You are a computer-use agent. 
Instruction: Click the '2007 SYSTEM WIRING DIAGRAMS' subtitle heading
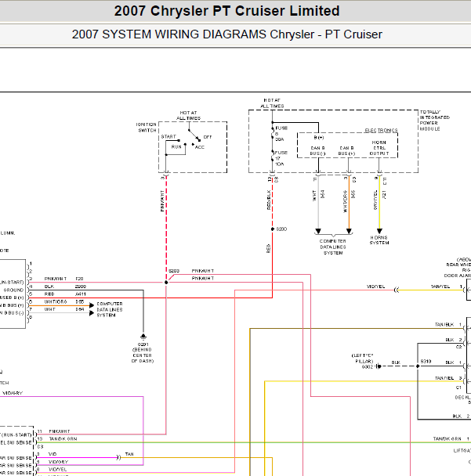click(171, 34)
